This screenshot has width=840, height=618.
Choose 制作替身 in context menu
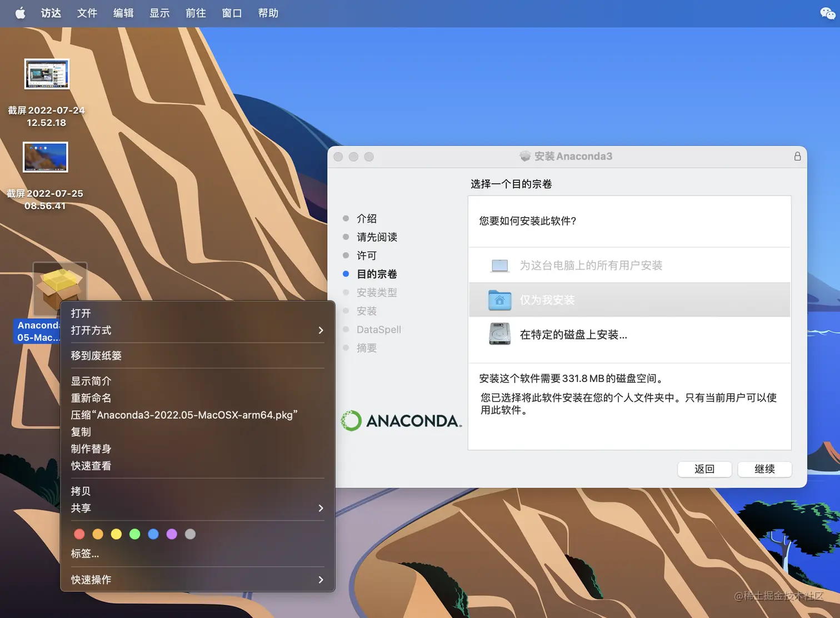[197, 449]
